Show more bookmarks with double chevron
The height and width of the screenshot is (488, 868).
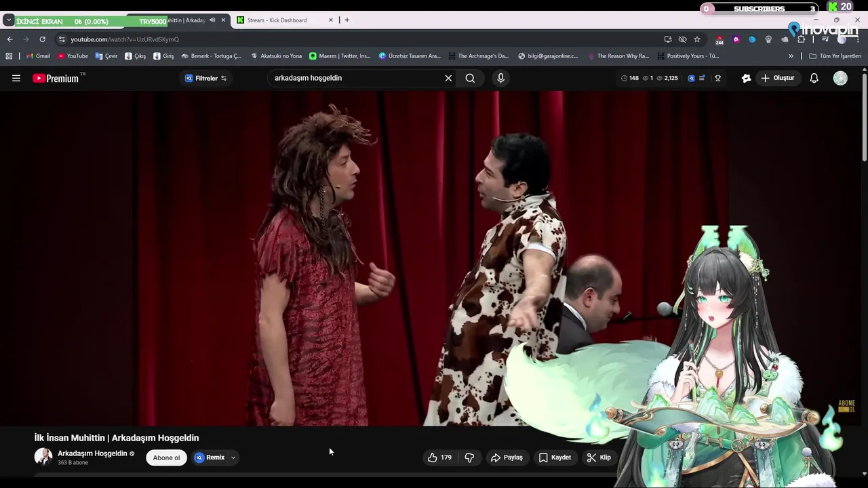pos(791,56)
